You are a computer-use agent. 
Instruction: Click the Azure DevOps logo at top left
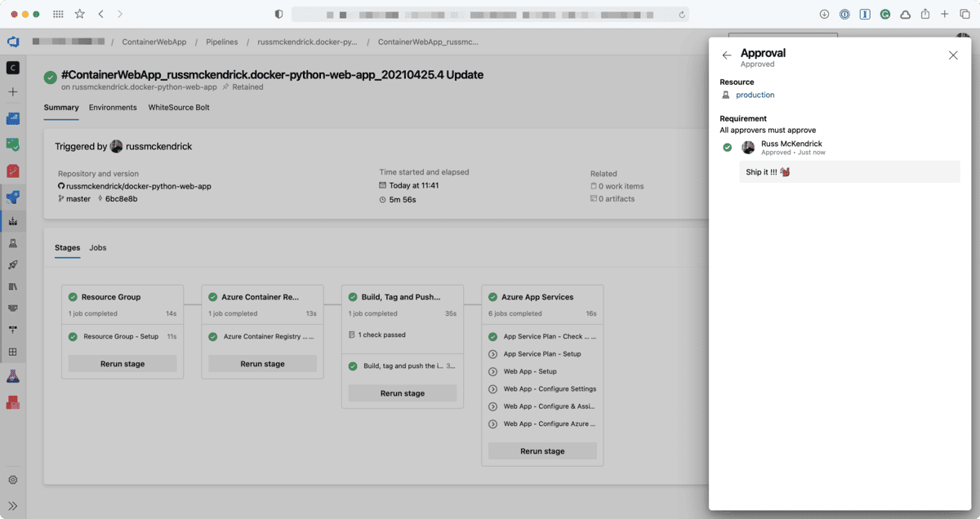tap(11, 42)
